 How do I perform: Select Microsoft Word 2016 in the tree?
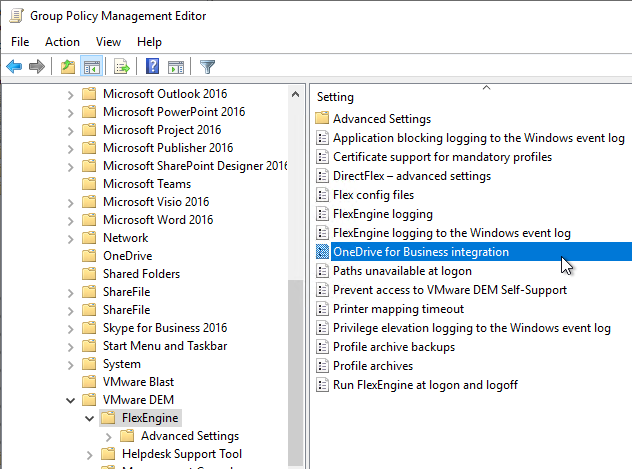[x=158, y=220]
